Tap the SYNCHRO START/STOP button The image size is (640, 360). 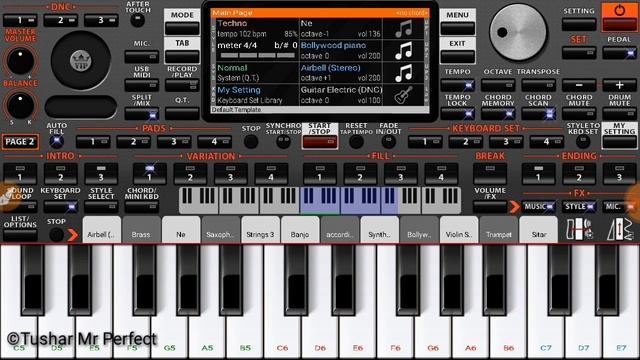pos(283,142)
